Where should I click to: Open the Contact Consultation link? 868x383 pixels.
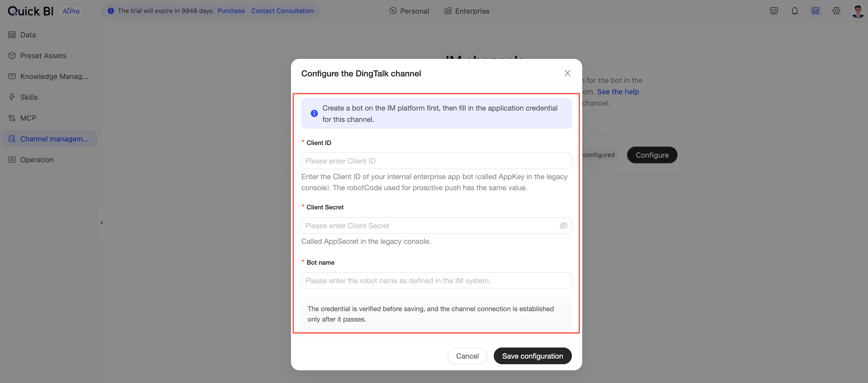point(283,11)
